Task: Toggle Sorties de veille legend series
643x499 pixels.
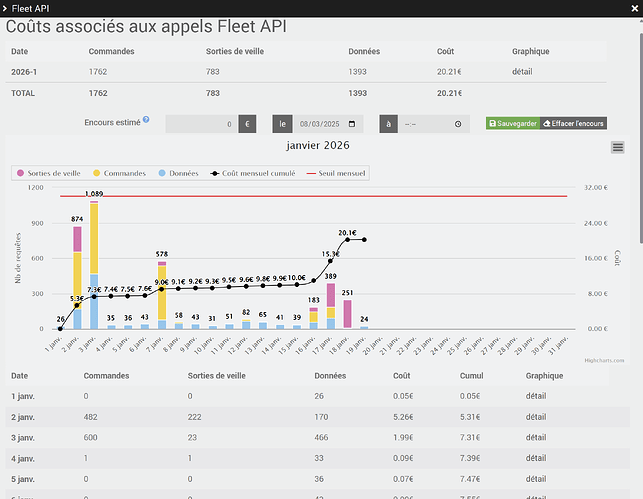Action: [51, 173]
